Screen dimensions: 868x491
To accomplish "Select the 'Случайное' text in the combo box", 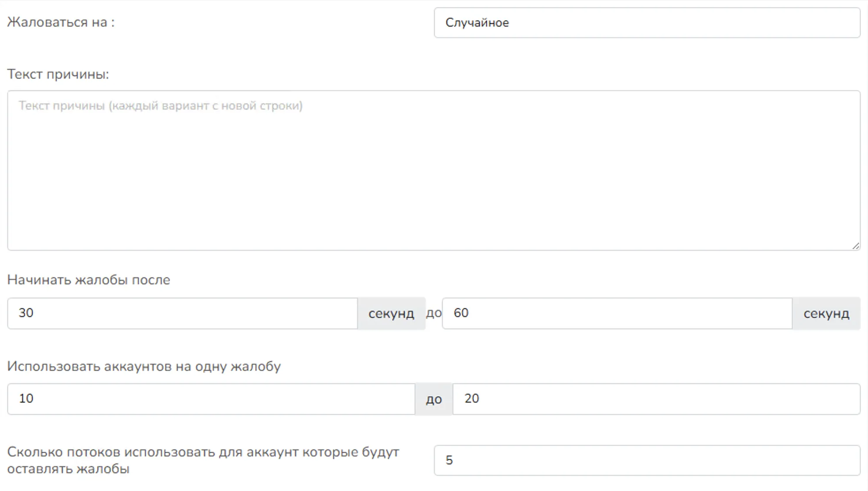I will click(477, 23).
